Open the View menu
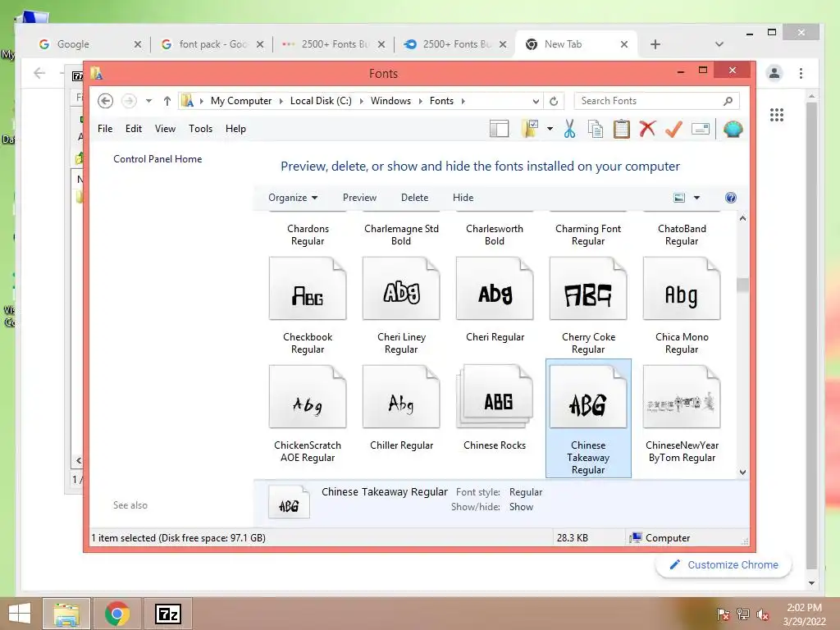Screen dimensions: 840x630 pyautogui.click(x=165, y=129)
